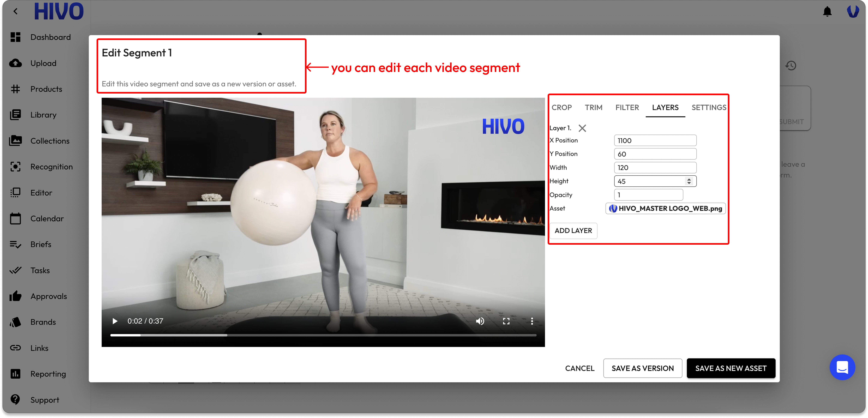Open the video more options menu
The height and width of the screenshot is (418, 868).
point(532,321)
